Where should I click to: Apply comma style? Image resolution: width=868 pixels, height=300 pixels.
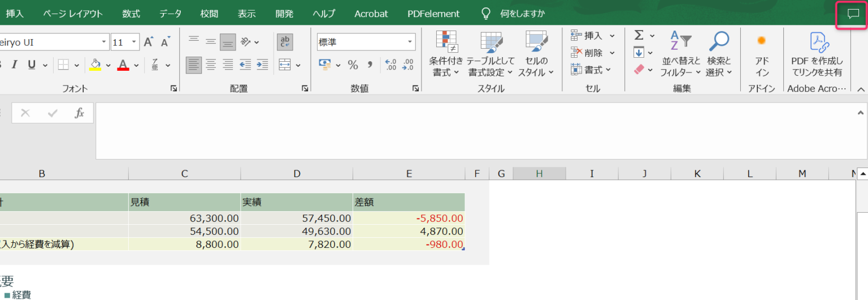370,65
